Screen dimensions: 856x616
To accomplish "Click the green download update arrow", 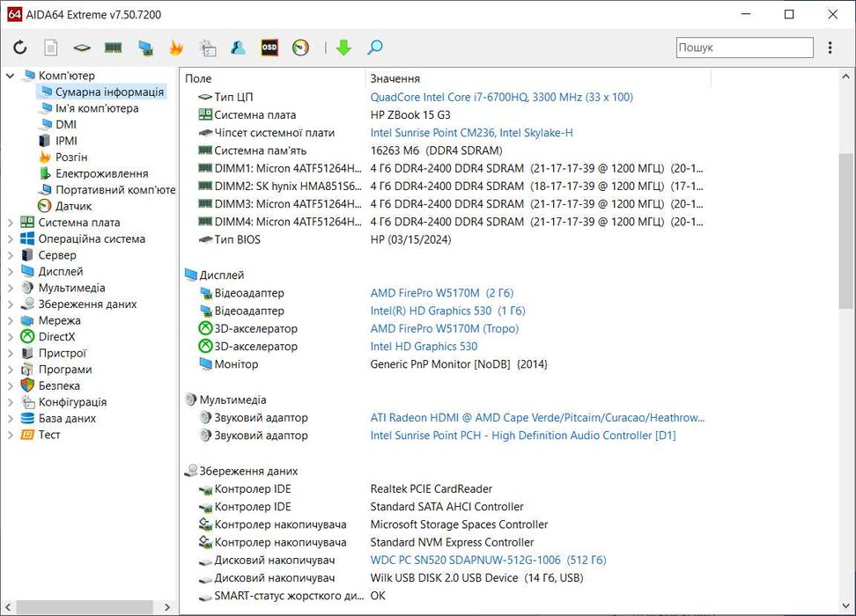I will tap(343, 48).
